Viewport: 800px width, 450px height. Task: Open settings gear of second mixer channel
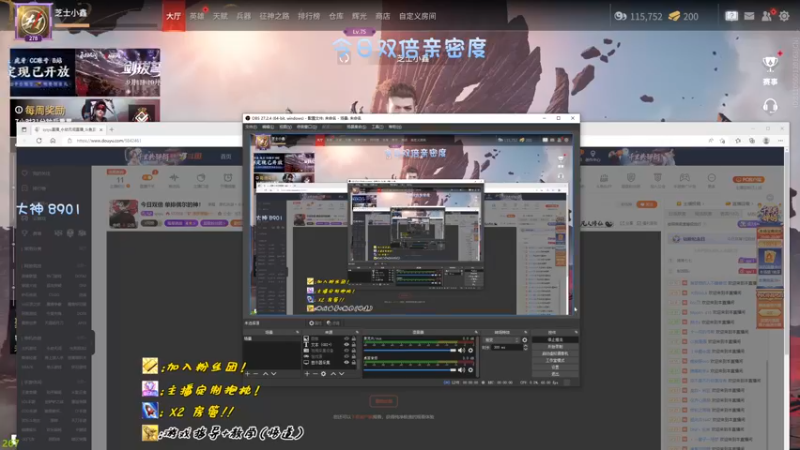click(470, 369)
